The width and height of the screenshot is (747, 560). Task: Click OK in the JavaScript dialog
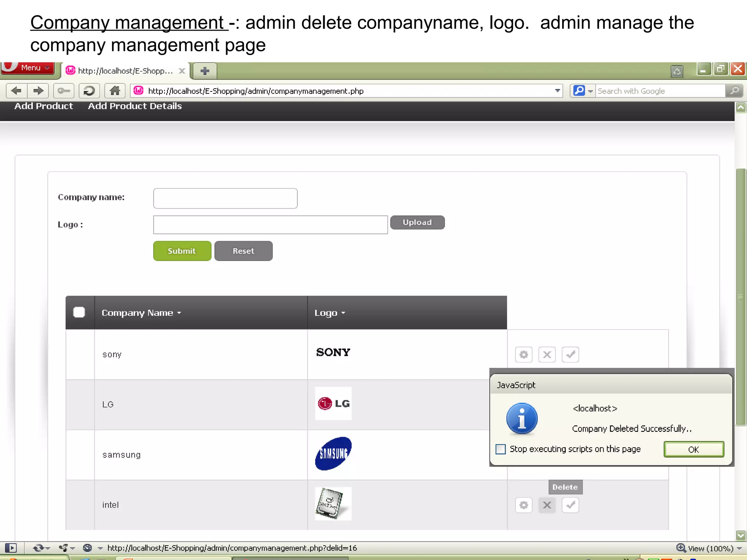(694, 450)
